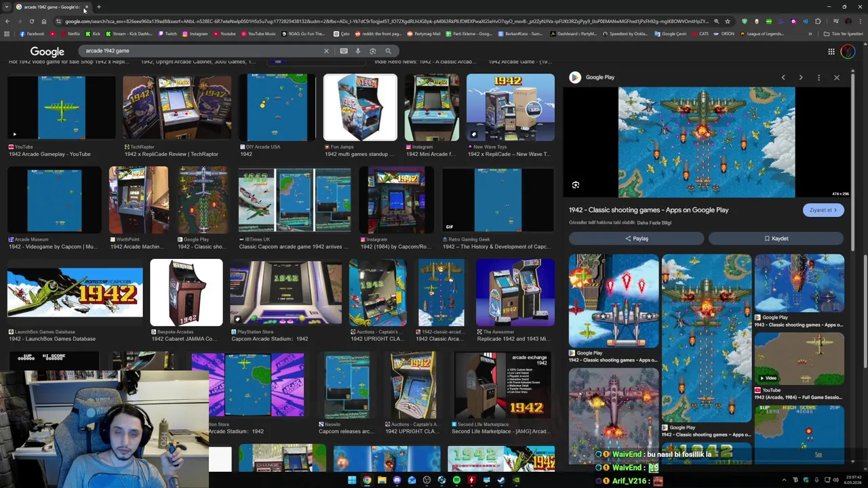
Task: Open NVIDIA app from the taskbar
Action: coord(516,481)
